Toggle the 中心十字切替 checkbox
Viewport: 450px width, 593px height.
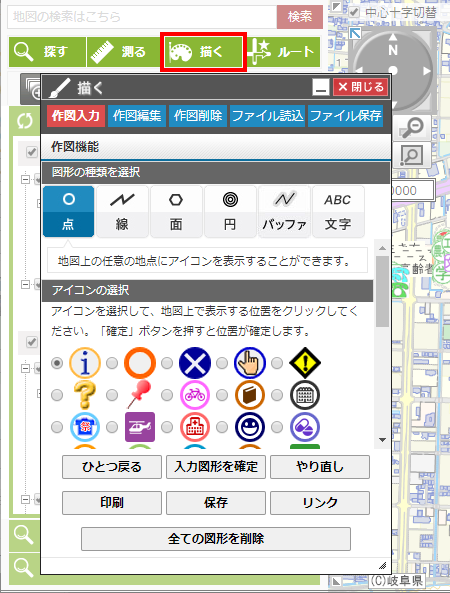pos(354,12)
